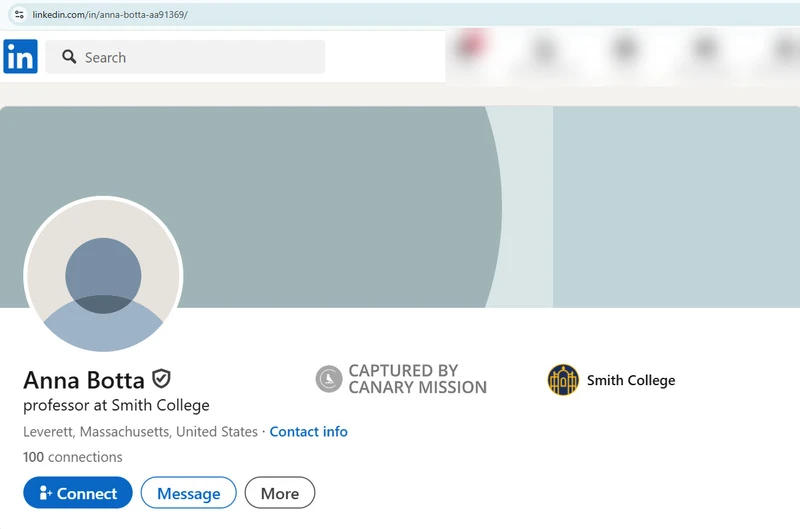Open the More options button
The image size is (800, 529).
pos(280,493)
